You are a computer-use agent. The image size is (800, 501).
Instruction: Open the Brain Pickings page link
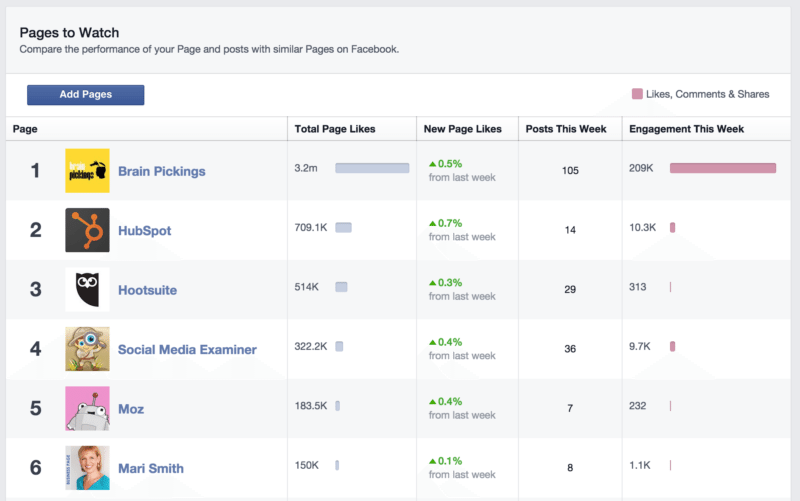tap(162, 171)
